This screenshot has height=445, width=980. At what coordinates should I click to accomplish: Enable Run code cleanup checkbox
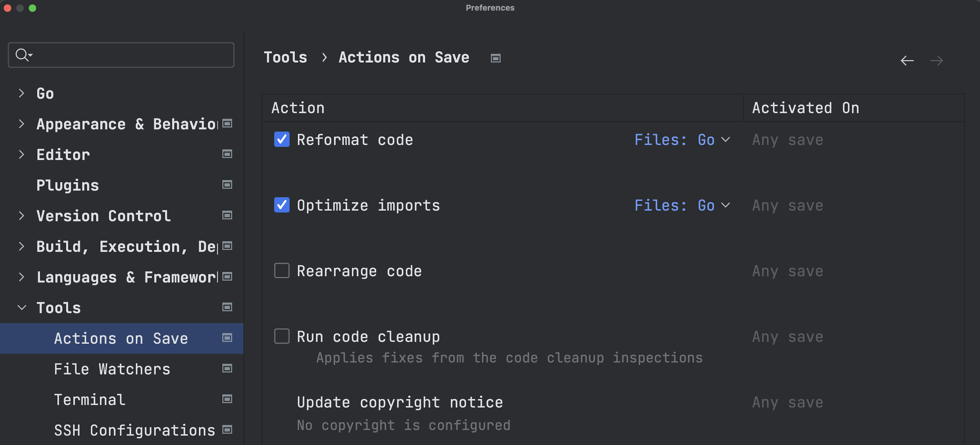[282, 336]
